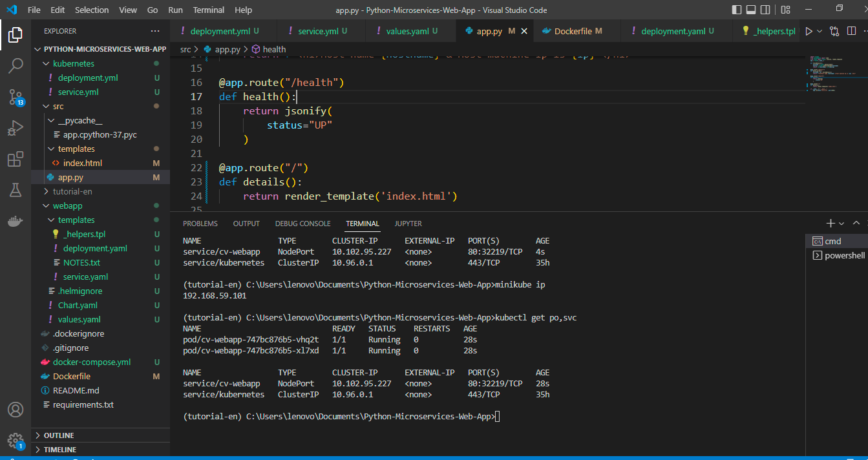Switch to the service.yml editor tab
This screenshot has width=868, height=460.
pyautogui.click(x=322, y=31)
